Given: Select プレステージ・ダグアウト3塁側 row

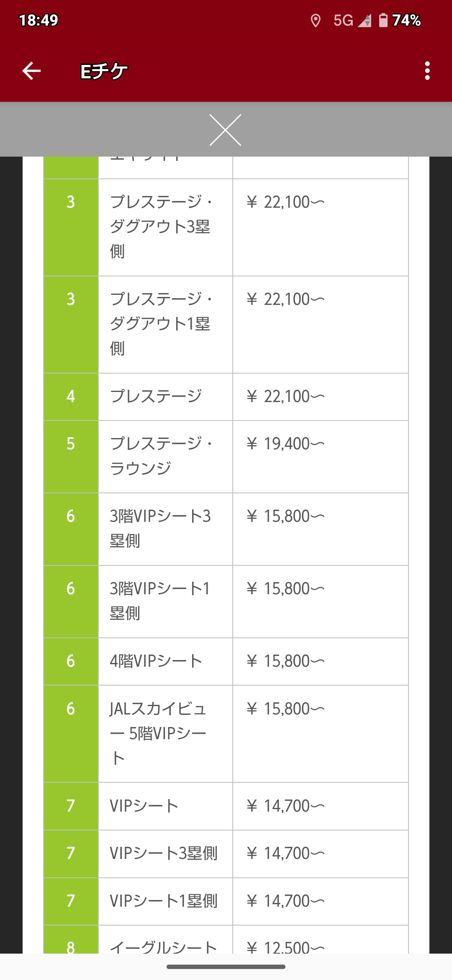Looking at the screenshot, I should point(161,227).
